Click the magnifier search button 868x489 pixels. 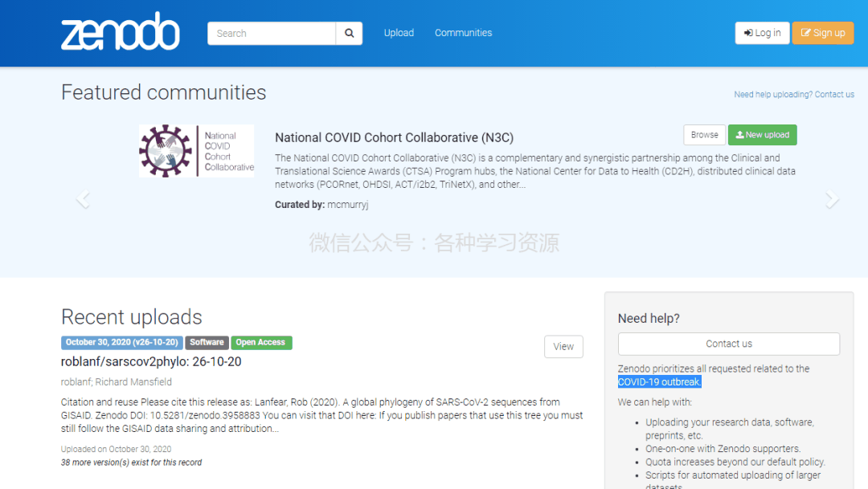click(x=349, y=33)
